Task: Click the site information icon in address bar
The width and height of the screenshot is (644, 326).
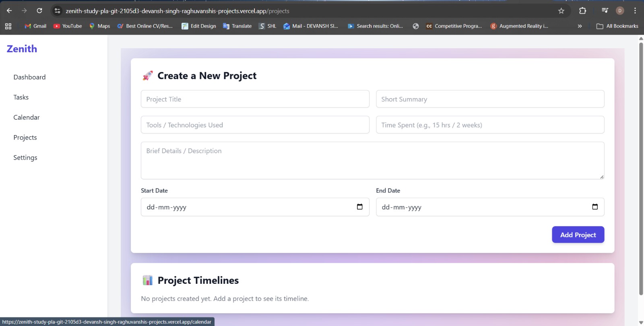Action: click(x=58, y=11)
